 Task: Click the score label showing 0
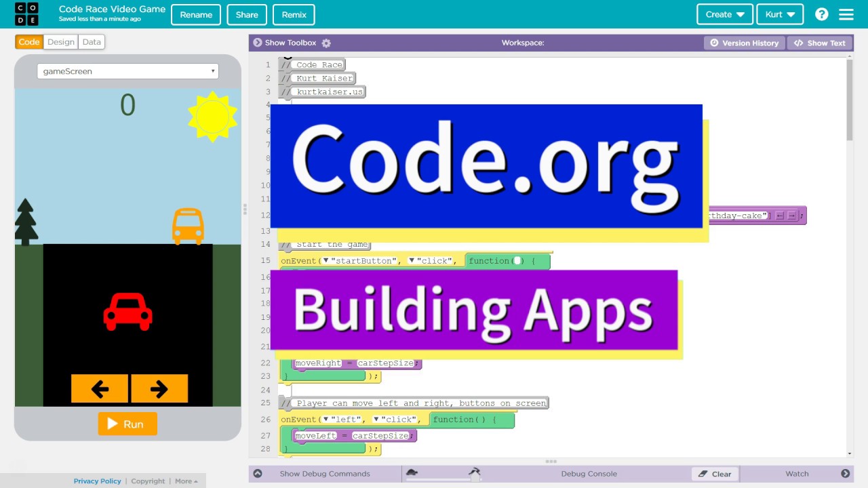(127, 105)
